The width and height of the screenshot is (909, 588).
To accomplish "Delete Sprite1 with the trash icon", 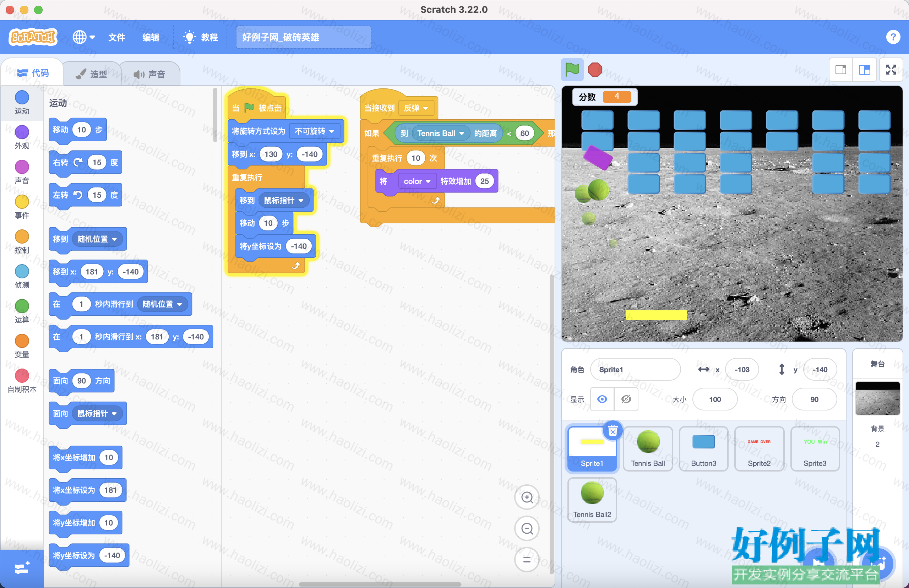I will click(613, 431).
